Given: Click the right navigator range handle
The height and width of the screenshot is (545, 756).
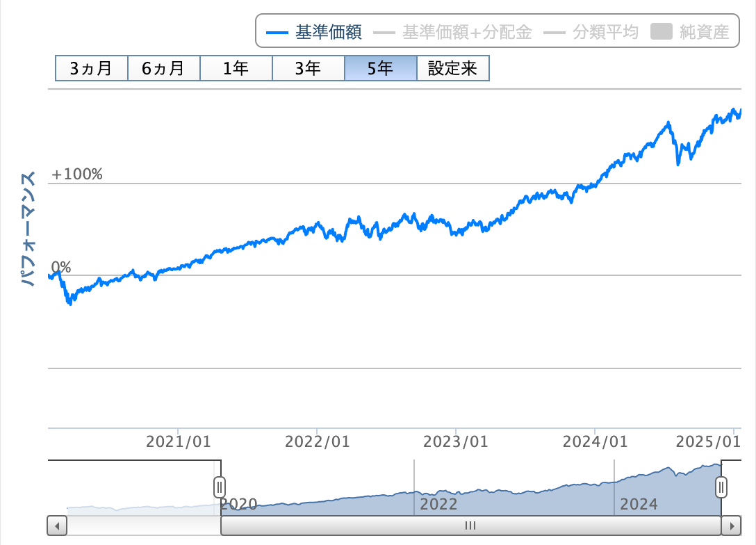Looking at the screenshot, I should 721,486.
